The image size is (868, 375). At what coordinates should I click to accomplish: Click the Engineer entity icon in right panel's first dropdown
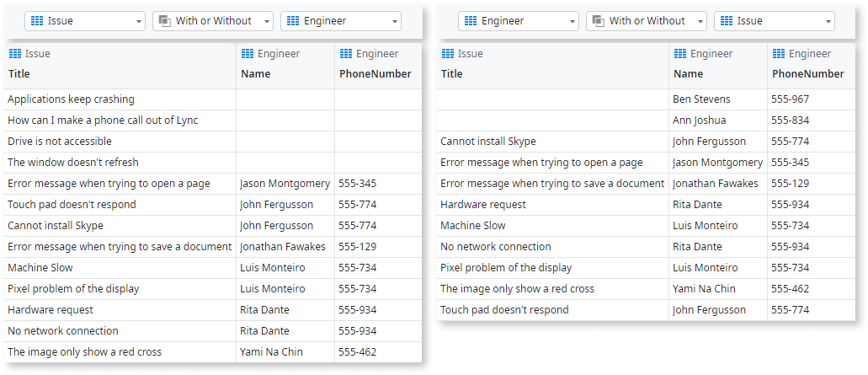tap(470, 21)
